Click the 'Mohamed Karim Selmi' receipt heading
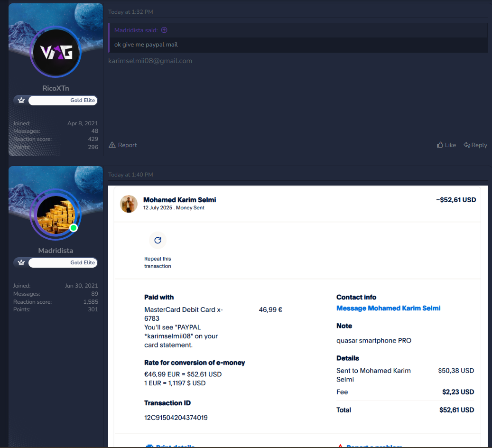The image size is (492, 448). 179,200
